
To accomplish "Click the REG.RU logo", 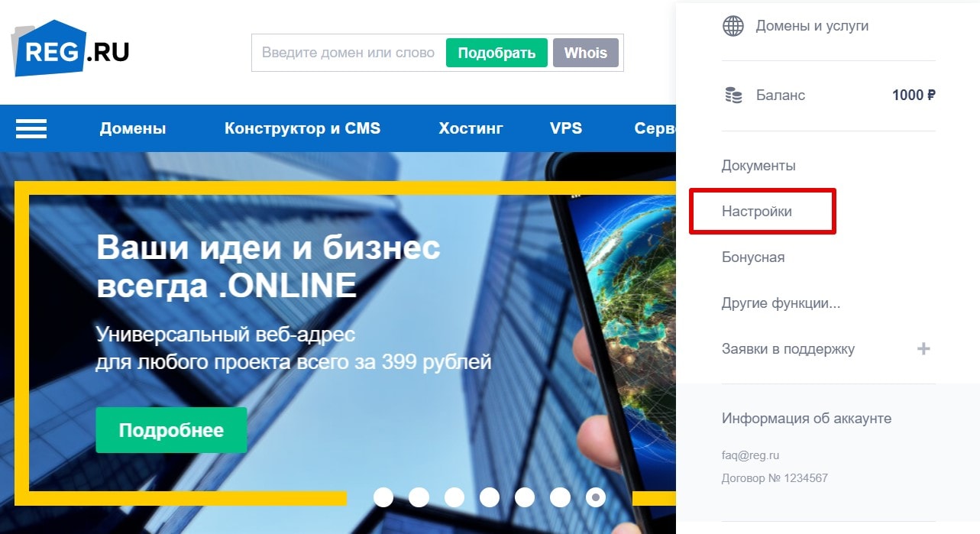I will click(x=70, y=50).
